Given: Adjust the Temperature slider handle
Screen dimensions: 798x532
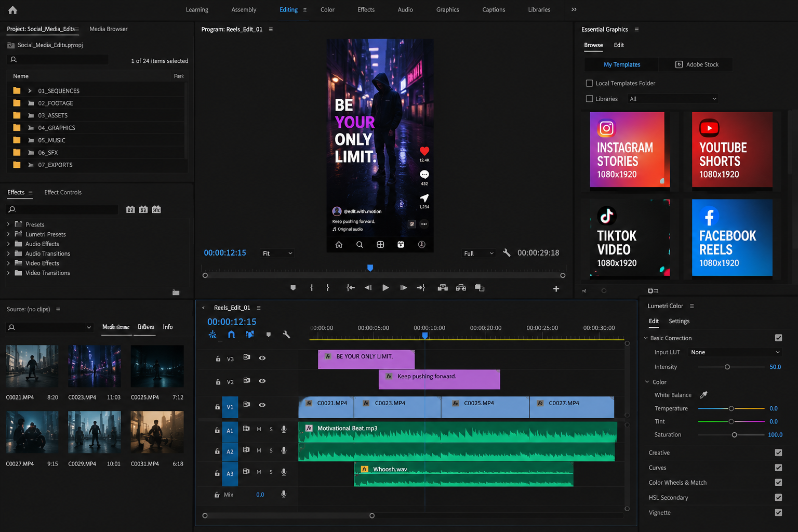Looking at the screenshot, I should [731, 408].
